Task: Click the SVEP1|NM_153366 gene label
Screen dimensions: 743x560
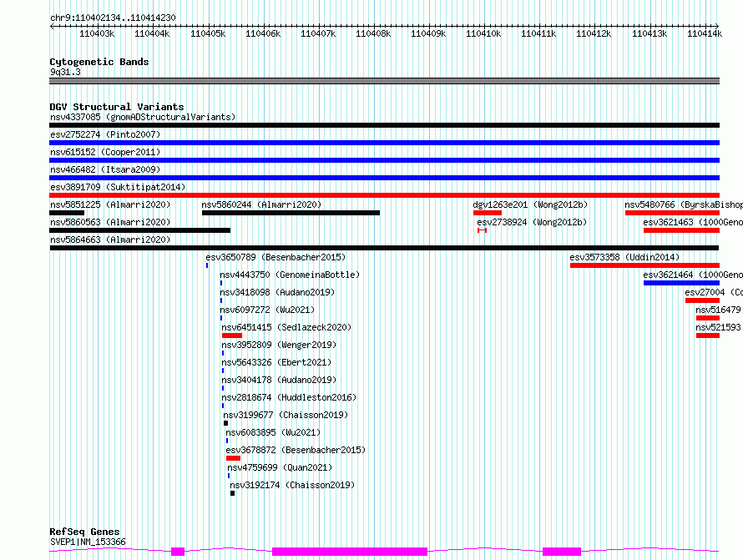Action: [x=88, y=542]
